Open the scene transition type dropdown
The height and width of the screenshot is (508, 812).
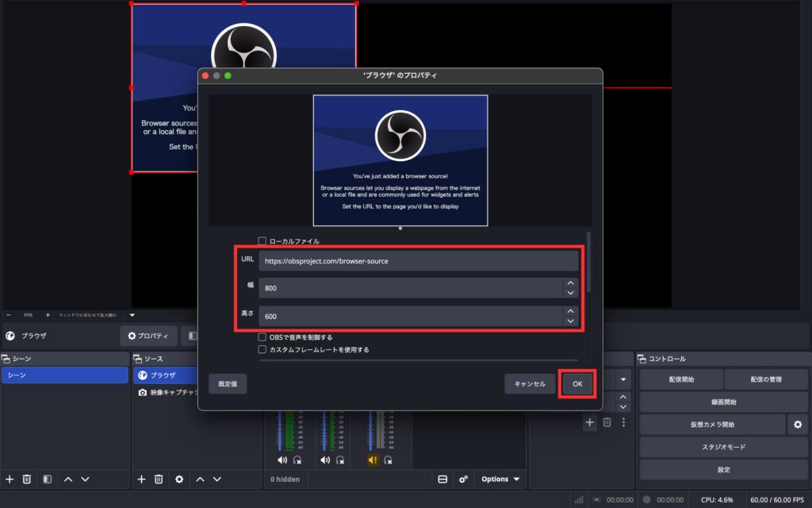pyautogui.click(x=623, y=379)
